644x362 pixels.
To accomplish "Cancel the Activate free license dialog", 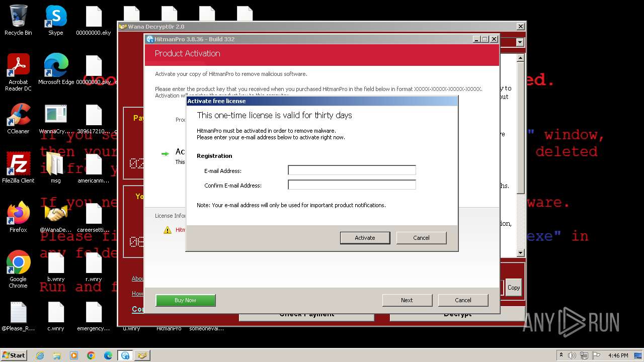I will coord(421,238).
